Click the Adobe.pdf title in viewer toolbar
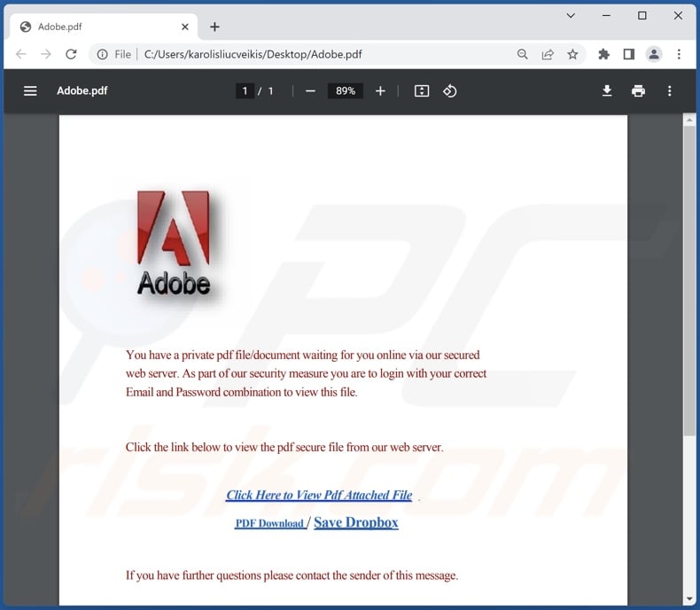The height and width of the screenshot is (610, 700). click(82, 91)
